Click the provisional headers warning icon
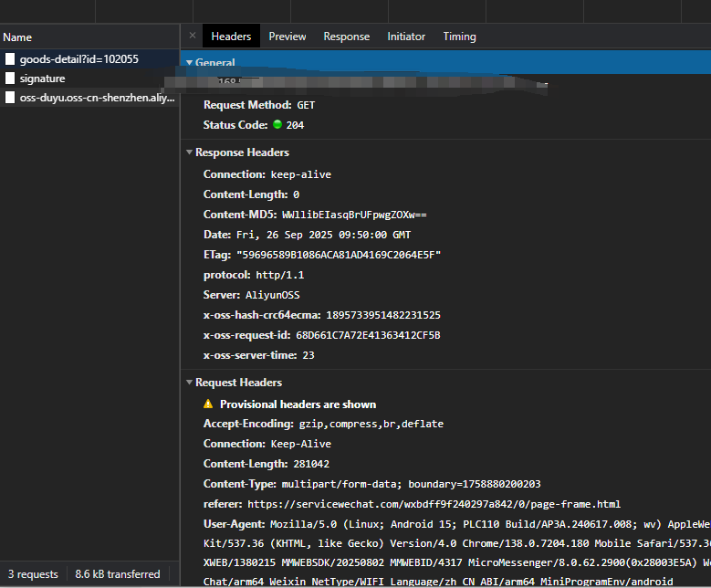This screenshot has height=588, width=711. point(208,404)
